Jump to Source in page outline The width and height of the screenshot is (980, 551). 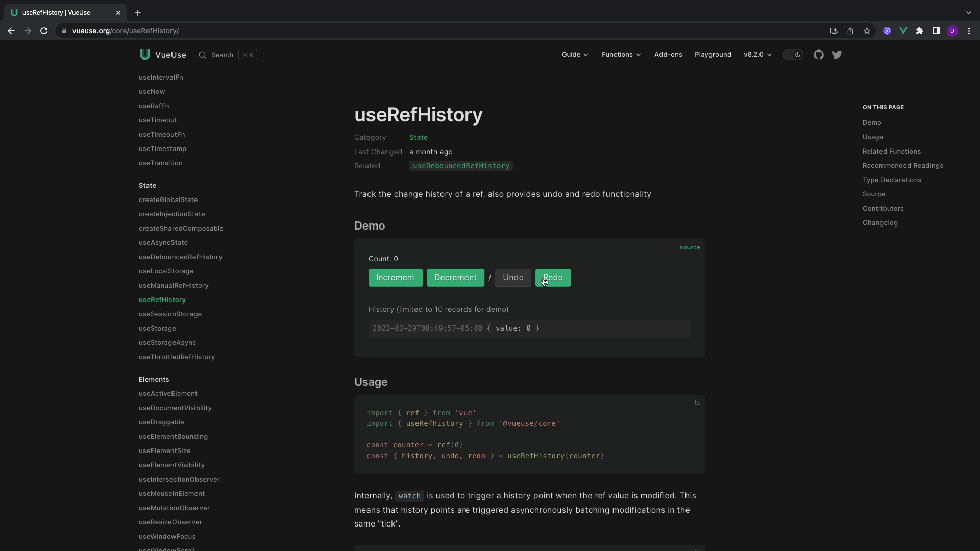[874, 194]
